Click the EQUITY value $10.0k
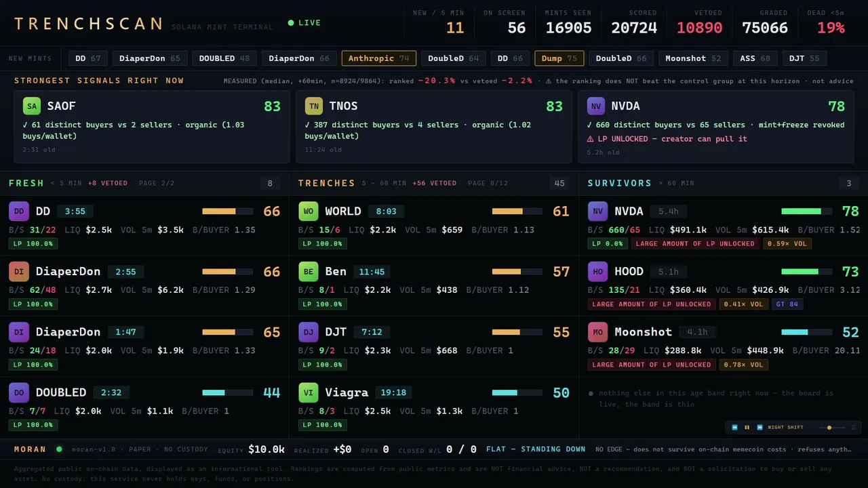 coord(267,449)
